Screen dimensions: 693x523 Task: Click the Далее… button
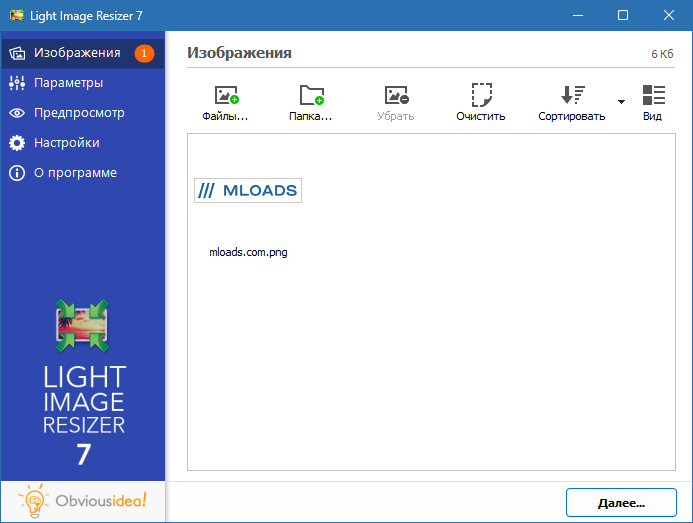coord(621,503)
